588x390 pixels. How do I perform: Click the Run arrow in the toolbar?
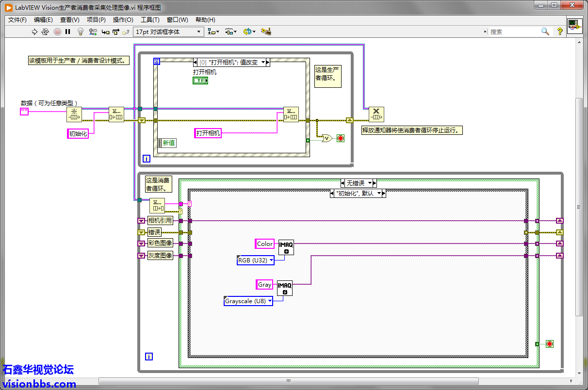[x=34, y=32]
